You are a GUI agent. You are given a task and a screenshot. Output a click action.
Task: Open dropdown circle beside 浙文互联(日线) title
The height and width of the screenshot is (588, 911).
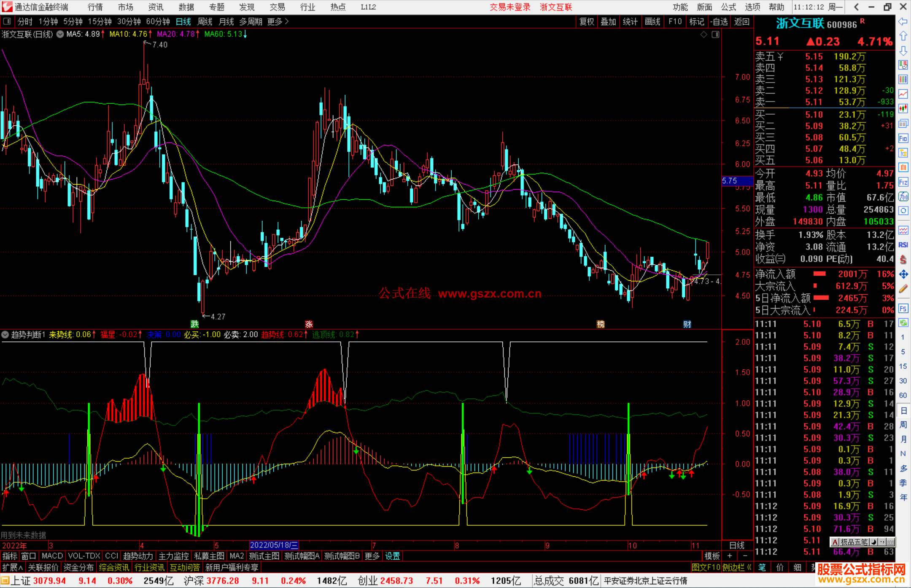[60, 35]
